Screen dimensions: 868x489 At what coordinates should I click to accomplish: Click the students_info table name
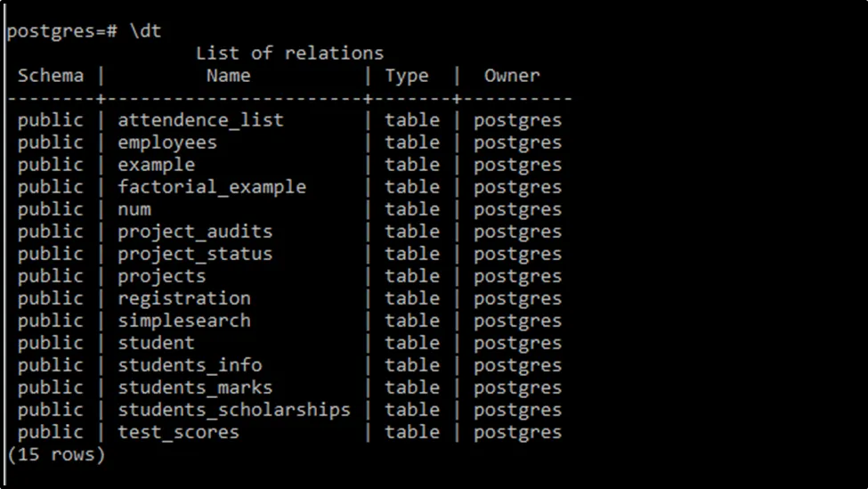tap(190, 365)
